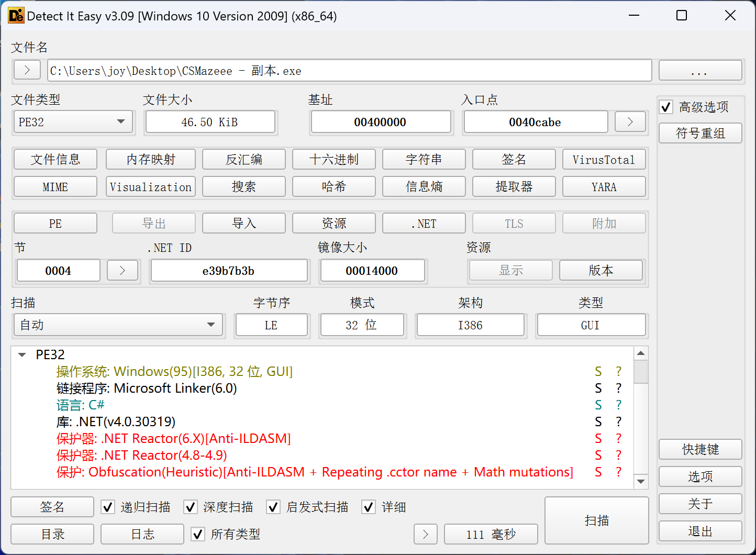Click the large 扫描 scan button

[597, 520]
